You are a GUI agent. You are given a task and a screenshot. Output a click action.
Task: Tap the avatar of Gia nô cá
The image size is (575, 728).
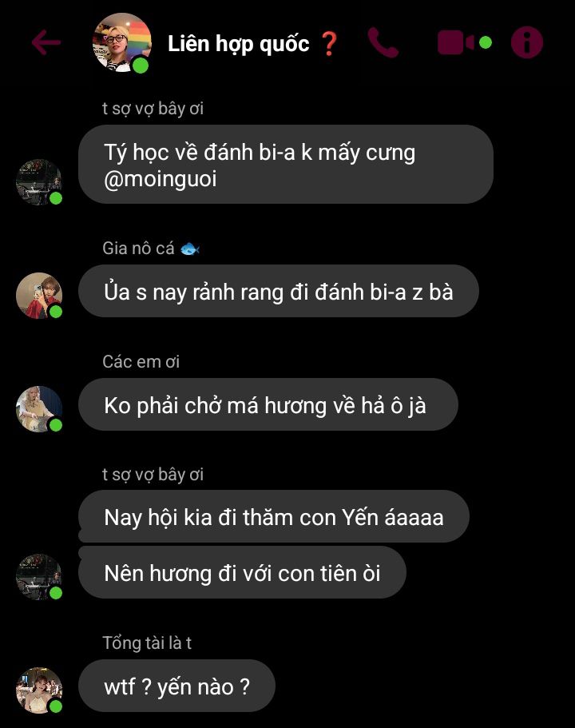point(39,296)
